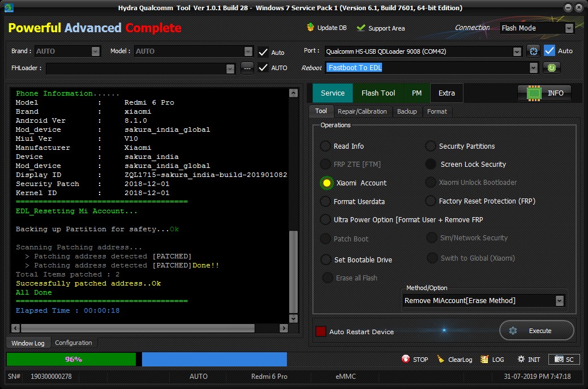Click the INFO button label

point(555,93)
